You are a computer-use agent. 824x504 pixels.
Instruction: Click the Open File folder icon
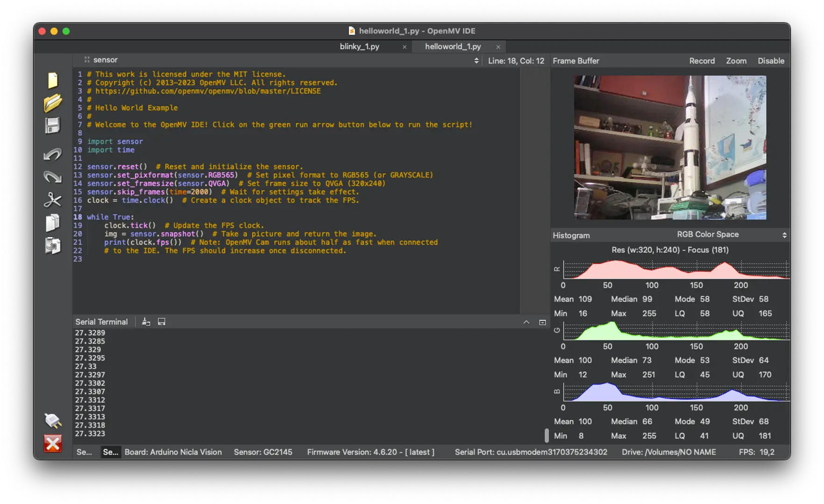(x=53, y=103)
